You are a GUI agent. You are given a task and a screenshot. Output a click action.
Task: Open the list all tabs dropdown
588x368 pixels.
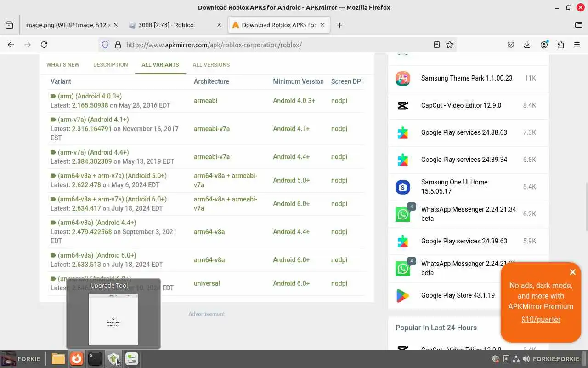click(x=579, y=25)
